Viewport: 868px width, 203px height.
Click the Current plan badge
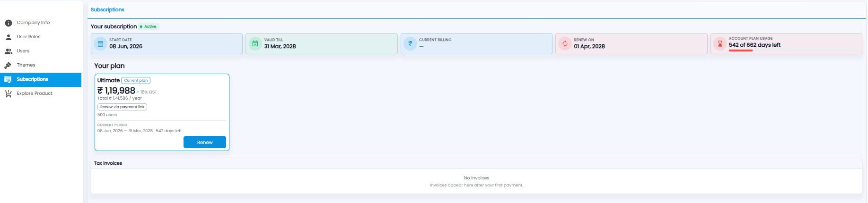coord(136,80)
